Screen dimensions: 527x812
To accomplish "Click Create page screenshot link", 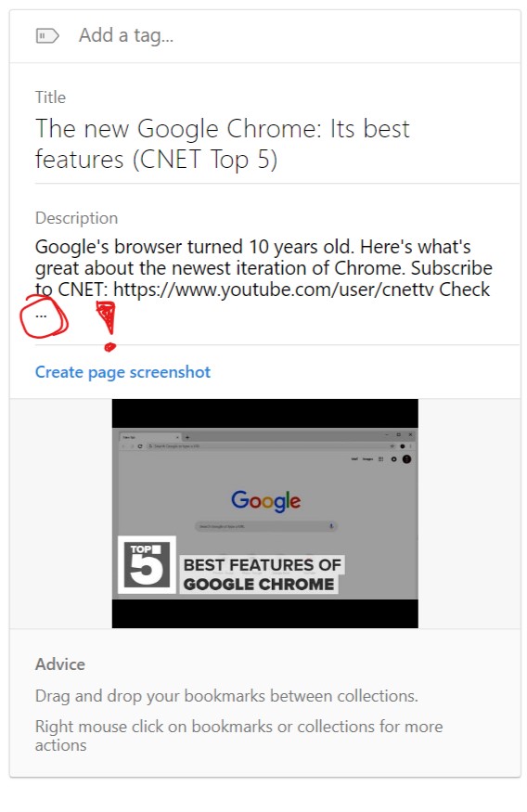I will tap(122, 372).
